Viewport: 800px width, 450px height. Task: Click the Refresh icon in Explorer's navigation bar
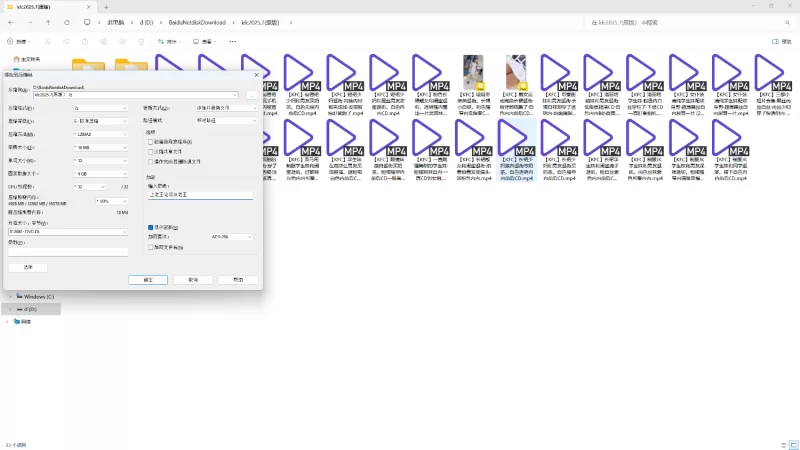[x=66, y=21]
